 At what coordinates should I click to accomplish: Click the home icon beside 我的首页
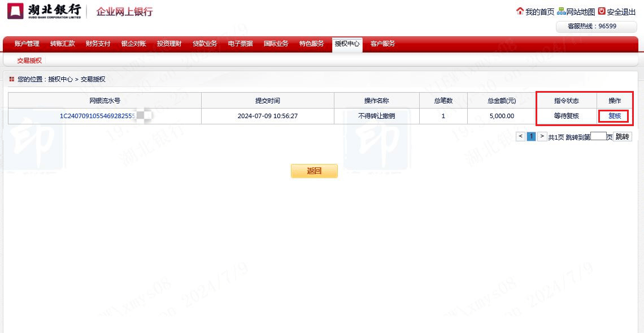(x=520, y=11)
